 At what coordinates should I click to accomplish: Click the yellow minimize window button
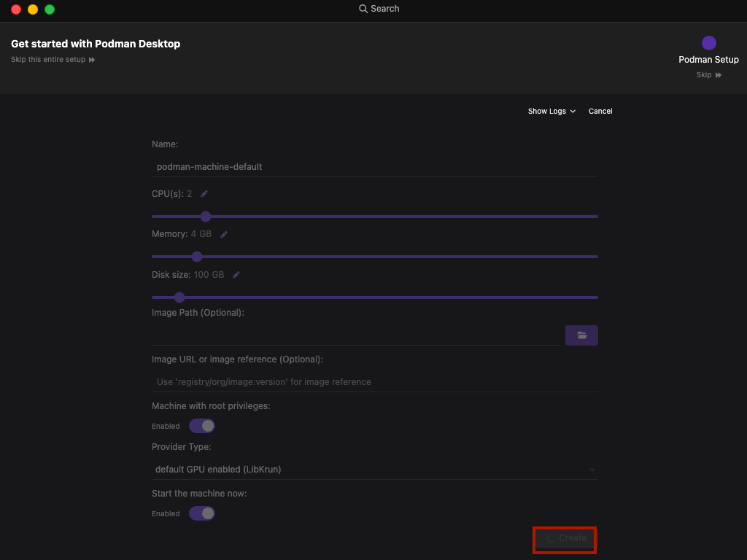(33, 9)
